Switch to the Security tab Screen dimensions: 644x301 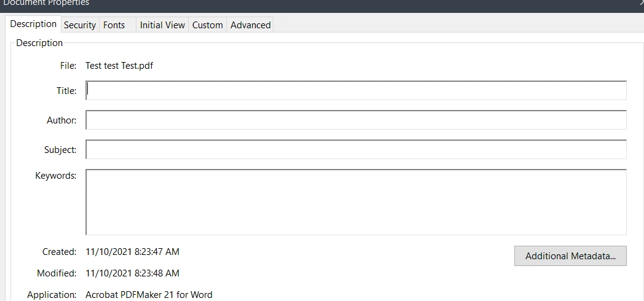pos(80,25)
